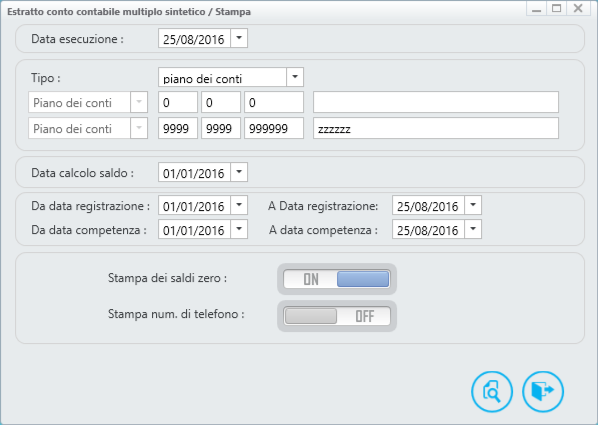Expand the Tipo dropdown

(295, 77)
